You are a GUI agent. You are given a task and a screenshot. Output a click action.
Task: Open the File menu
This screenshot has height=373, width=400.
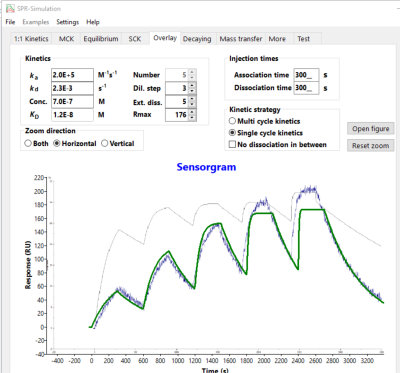pyautogui.click(x=10, y=22)
